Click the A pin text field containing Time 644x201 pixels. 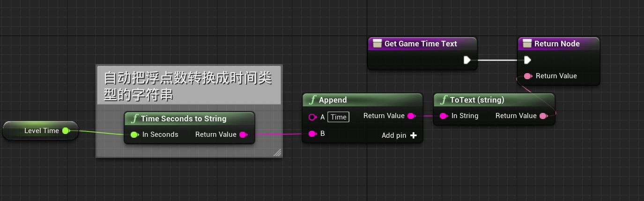tap(339, 117)
